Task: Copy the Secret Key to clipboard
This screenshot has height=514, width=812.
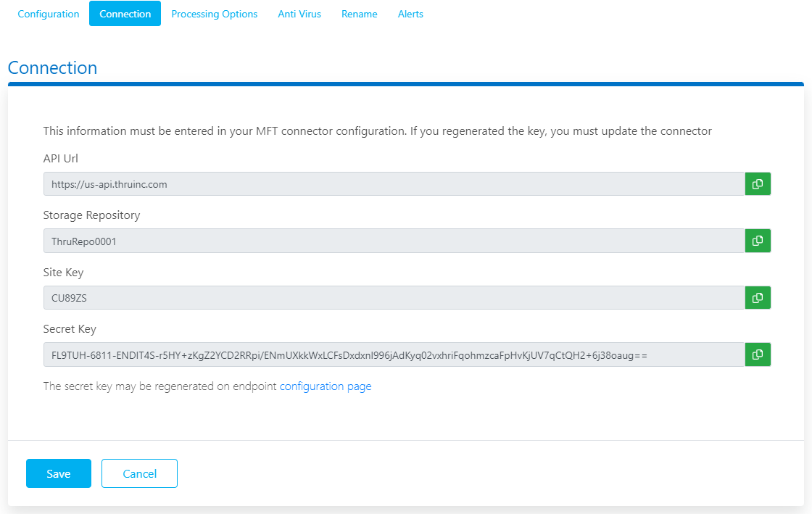Action: [757, 355]
